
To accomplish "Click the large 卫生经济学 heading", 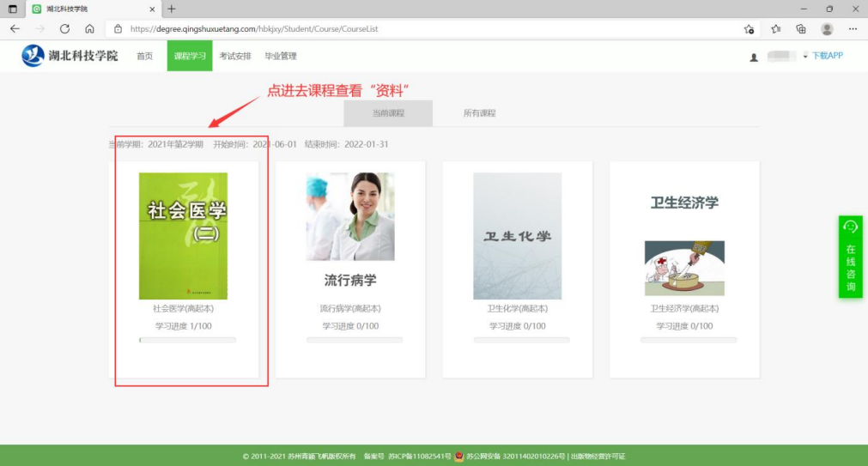I will [684, 203].
